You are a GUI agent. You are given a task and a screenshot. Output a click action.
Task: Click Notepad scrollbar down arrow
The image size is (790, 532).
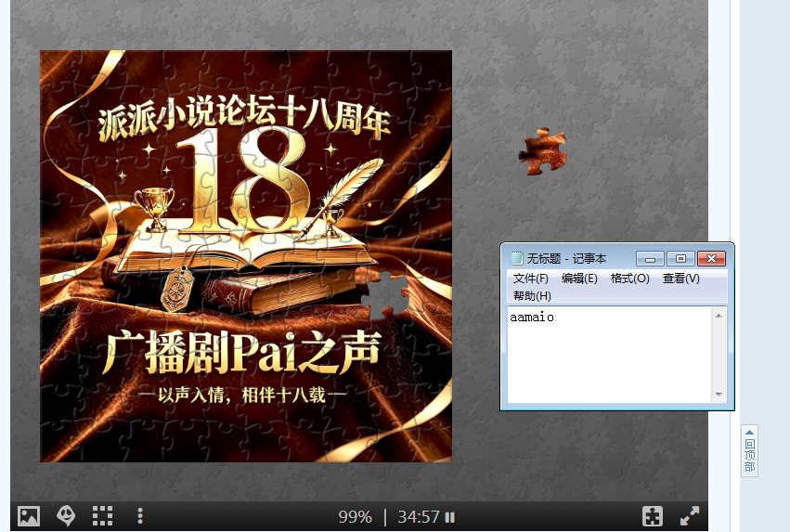[719, 395]
